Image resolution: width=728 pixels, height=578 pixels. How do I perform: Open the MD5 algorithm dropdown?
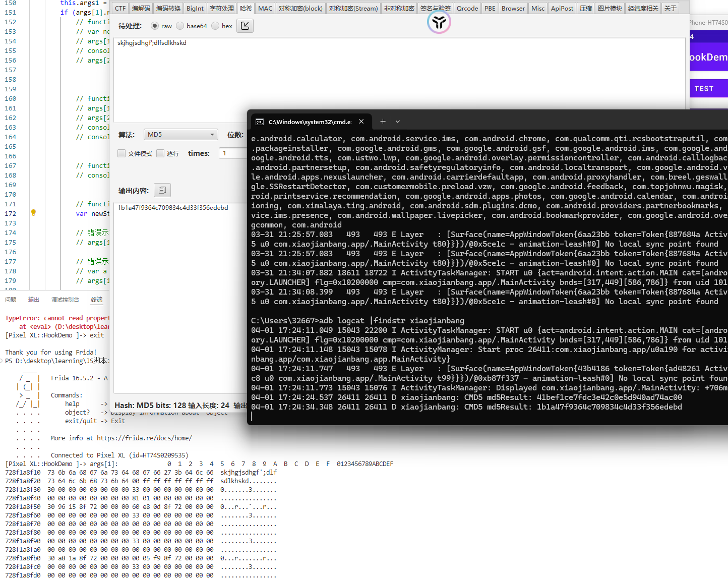pyautogui.click(x=180, y=135)
